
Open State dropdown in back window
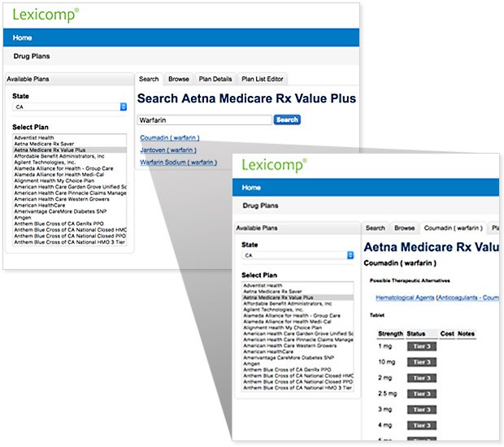[x=70, y=106]
